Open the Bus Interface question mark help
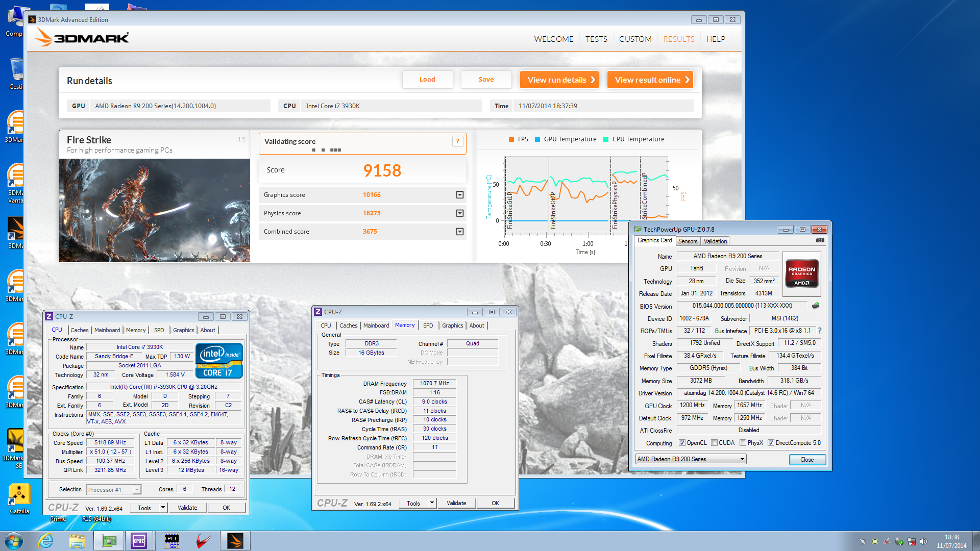The width and height of the screenshot is (980, 551). coord(820,331)
